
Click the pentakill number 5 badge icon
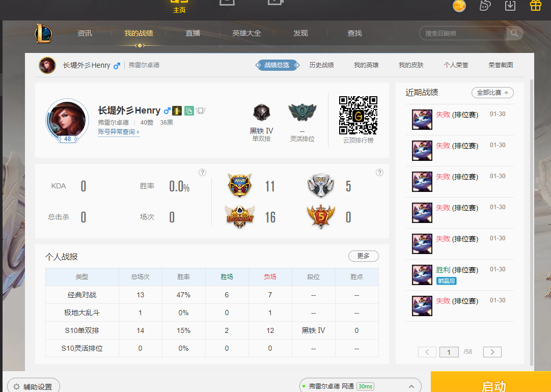(320, 216)
